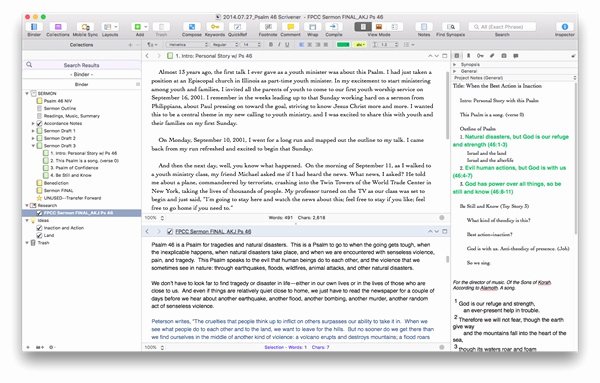Toggle the Binder toolbar button
This screenshot has height=383, width=600.
click(34, 27)
